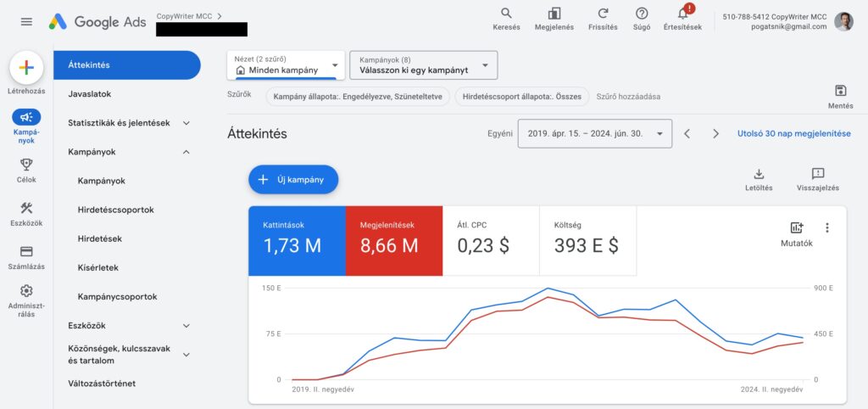
Task: Go to the previous date range
Action: coord(687,133)
